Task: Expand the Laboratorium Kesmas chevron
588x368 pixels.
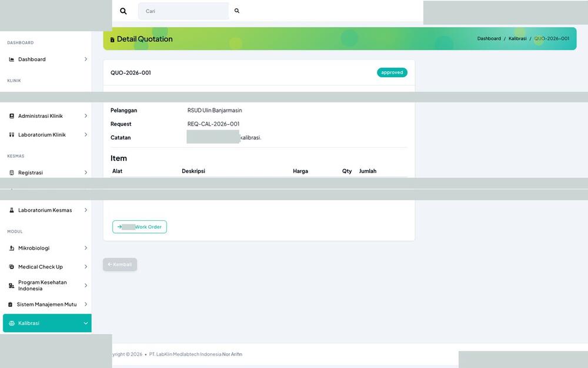Action: coord(85,210)
